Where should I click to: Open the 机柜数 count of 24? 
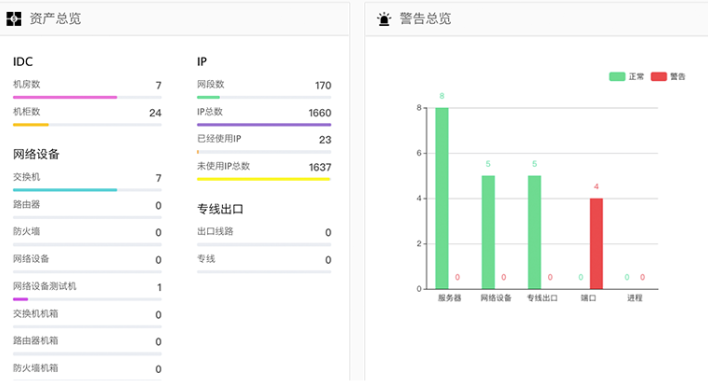pyautogui.click(x=155, y=113)
